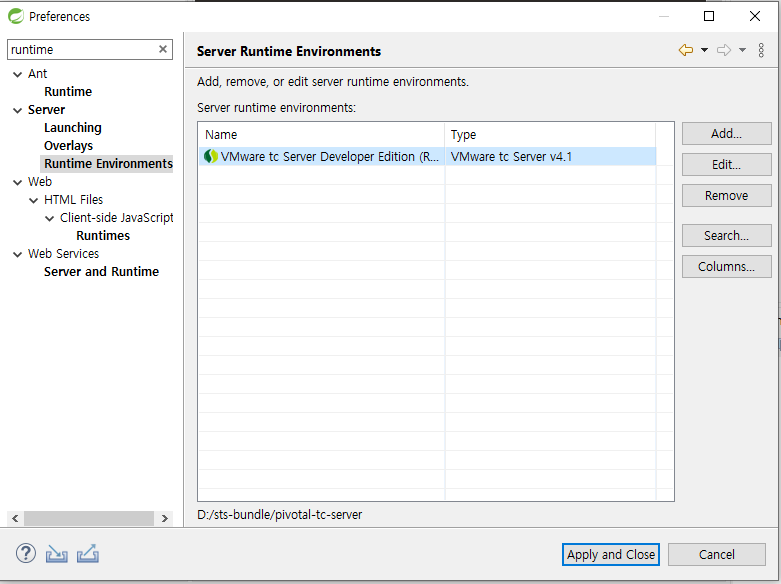
Task: Select the Runtimes tree item
Action: click(x=103, y=236)
